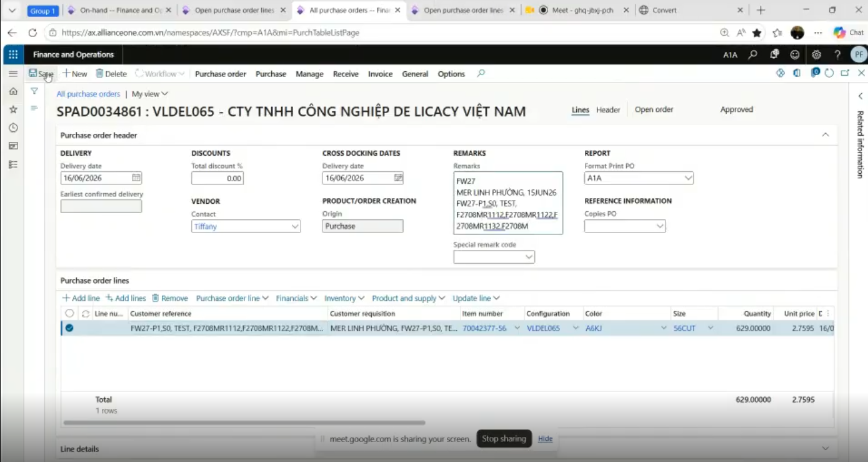
Task: Click into the Remarks text box
Action: tap(508, 203)
